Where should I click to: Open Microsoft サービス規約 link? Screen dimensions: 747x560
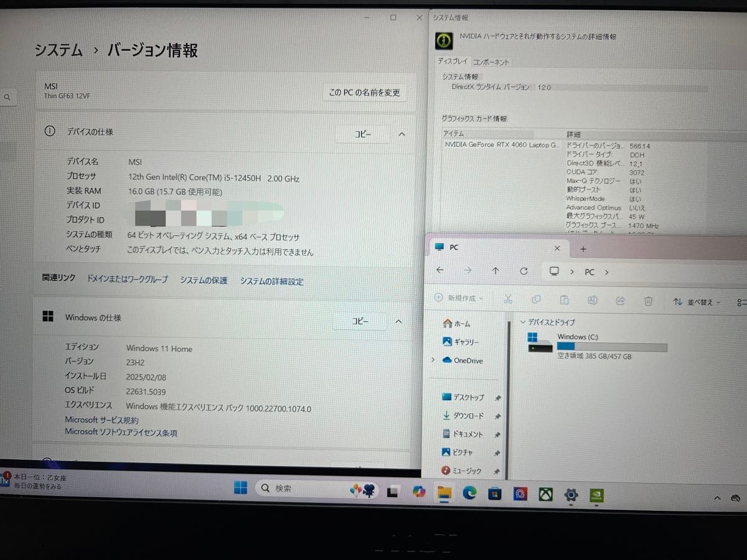101,420
